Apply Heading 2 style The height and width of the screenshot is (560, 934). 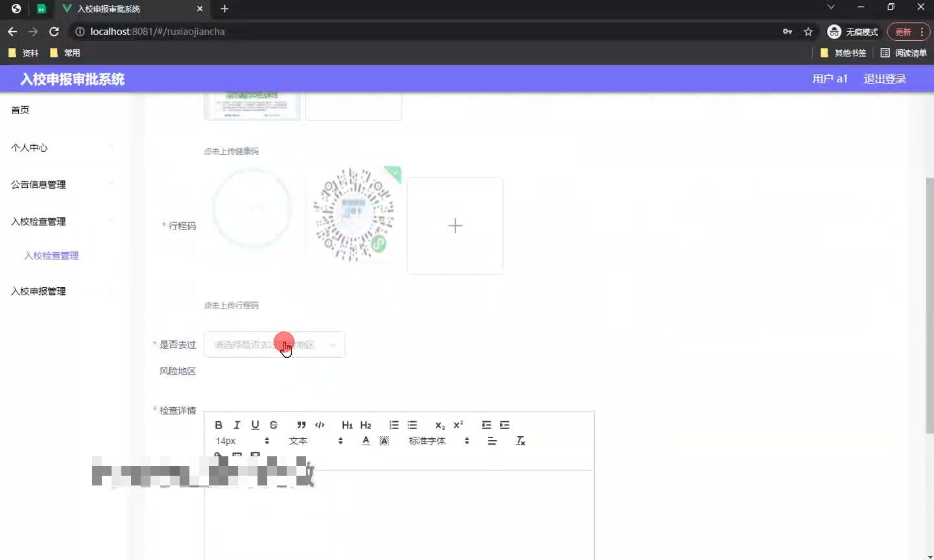[x=366, y=425]
